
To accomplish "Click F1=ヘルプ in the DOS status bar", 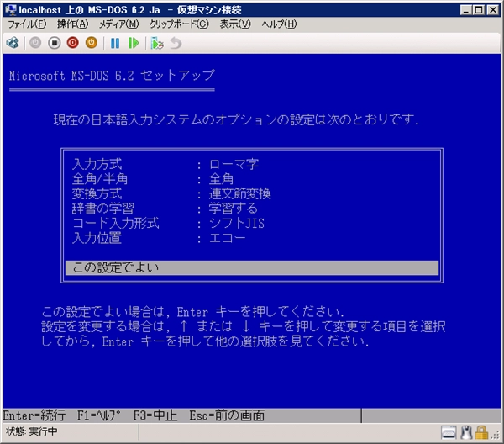I will point(99,415).
